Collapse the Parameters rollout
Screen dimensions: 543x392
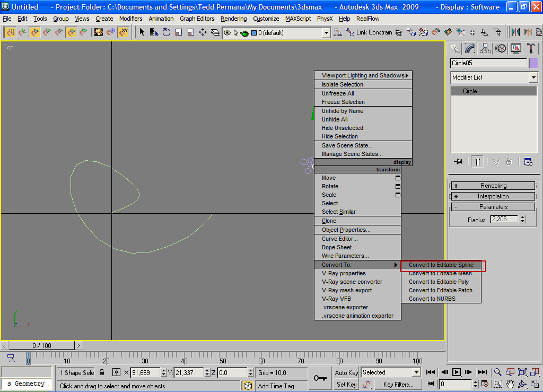pyautogui.click(x=493, y=207)
